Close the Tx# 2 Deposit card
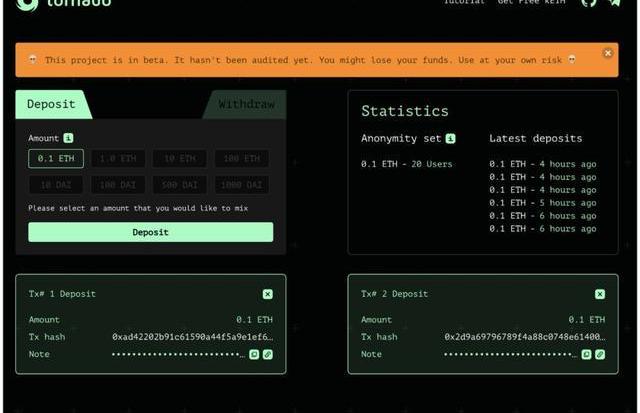Image resolution: width=640 pixels, height=413 pixels. click(x=599, y=294)
